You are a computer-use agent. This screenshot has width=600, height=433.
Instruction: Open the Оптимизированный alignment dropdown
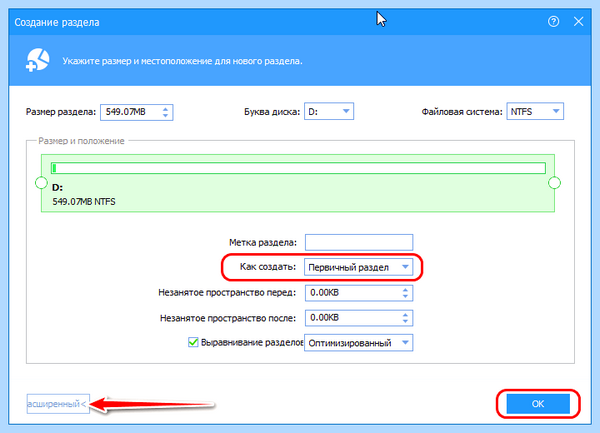click(x=359, y=343)
